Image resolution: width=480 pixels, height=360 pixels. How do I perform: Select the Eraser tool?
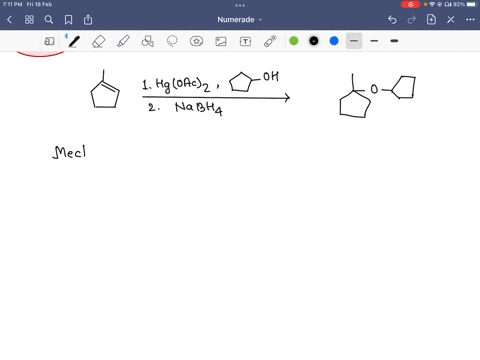(x=99, y=41)
